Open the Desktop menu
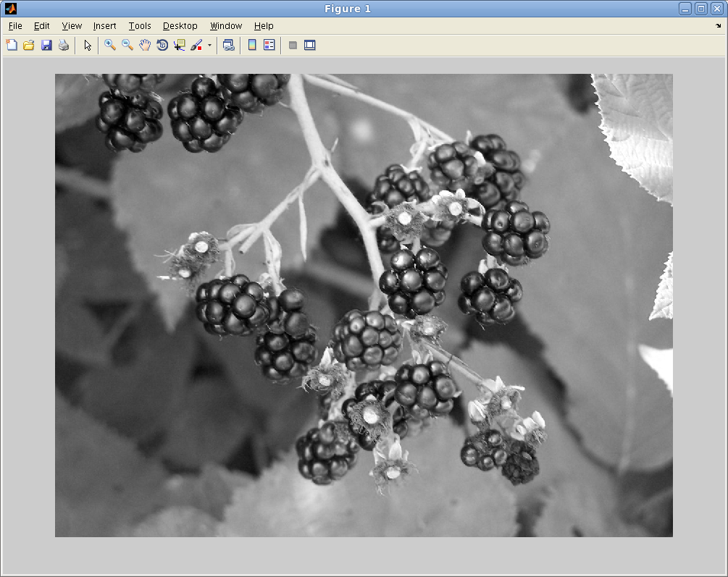The height and width of the screenshot is (577, 728). [x=180, y=26]
